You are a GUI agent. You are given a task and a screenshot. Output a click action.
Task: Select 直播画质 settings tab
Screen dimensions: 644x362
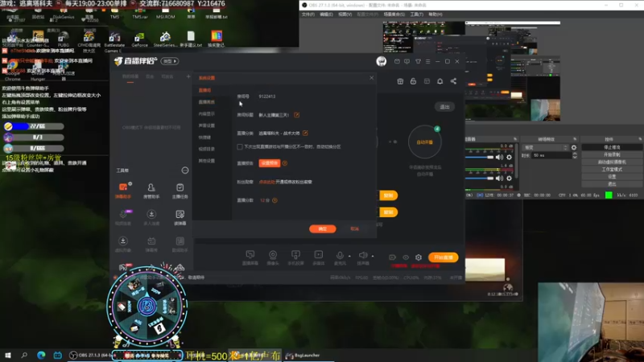tap(207, 102)
